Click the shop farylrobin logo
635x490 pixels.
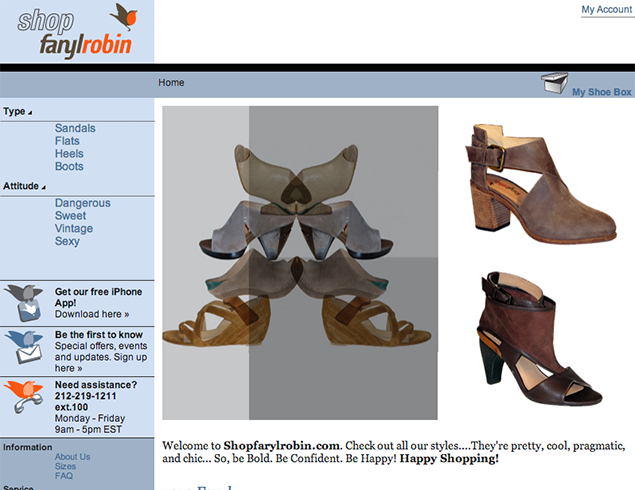pyautogui.click(x=77, y=31)
